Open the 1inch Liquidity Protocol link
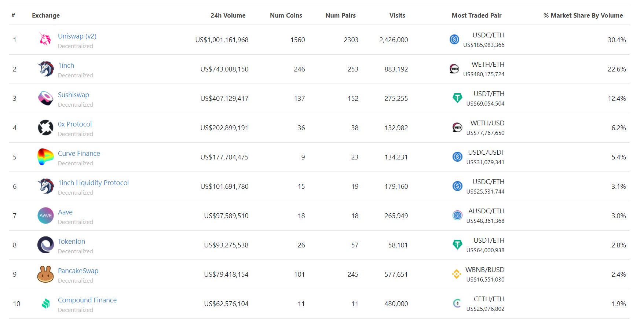This screenshot has width=644, height=320. click(x=93, y=183)
